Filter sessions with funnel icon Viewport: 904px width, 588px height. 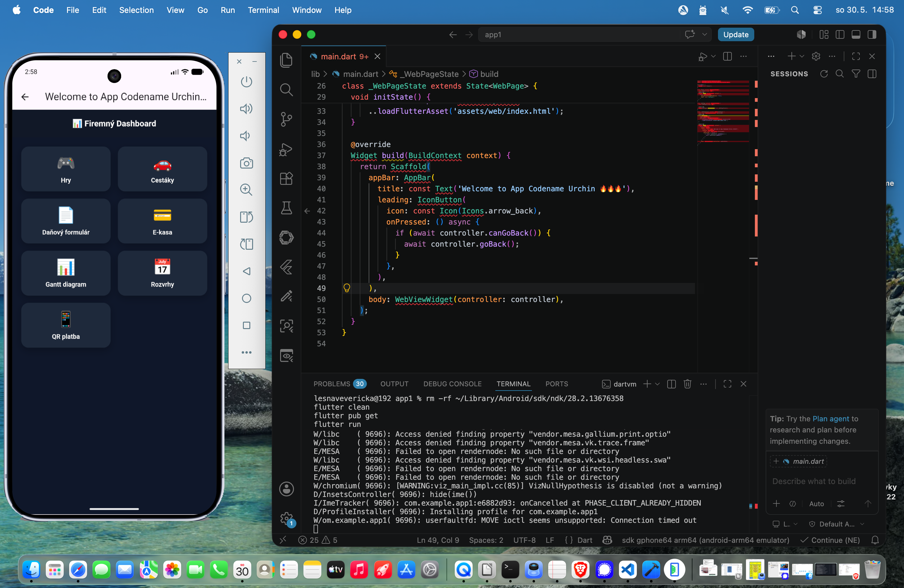click(x=856, y=74)
